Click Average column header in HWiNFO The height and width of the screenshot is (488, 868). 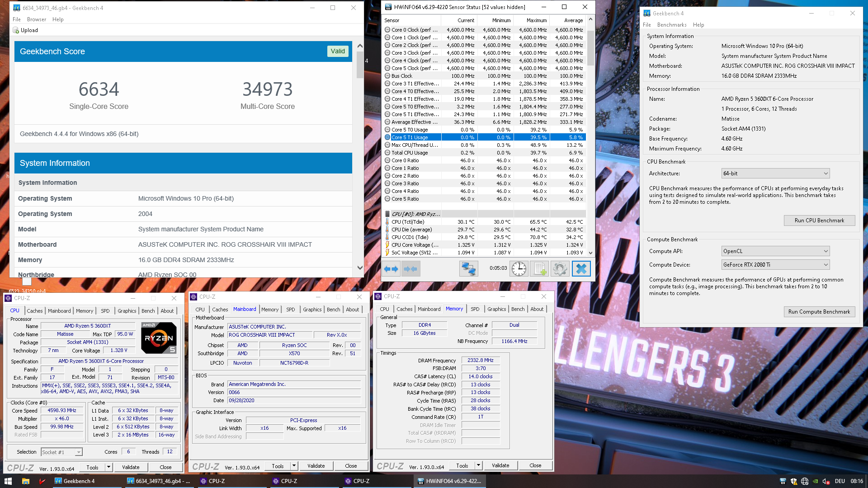(573, 20)
